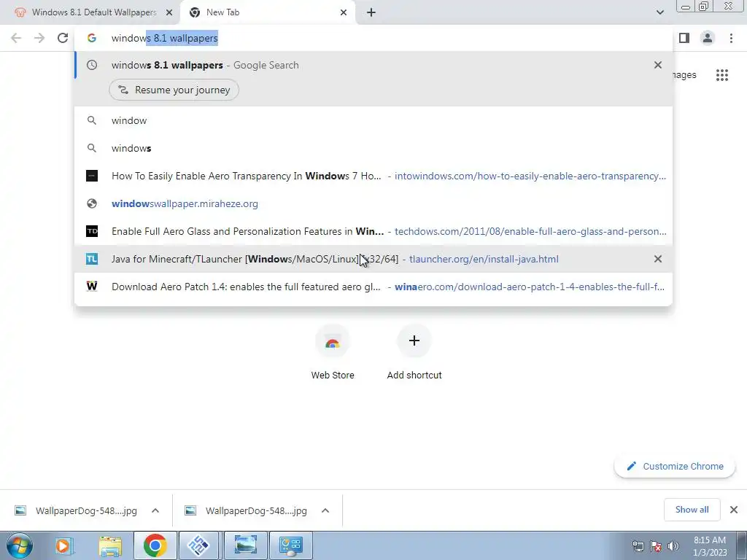Open the photo viewer taskbar icon
This screenshot has width=747, height=560.
[x=245, y=545]
